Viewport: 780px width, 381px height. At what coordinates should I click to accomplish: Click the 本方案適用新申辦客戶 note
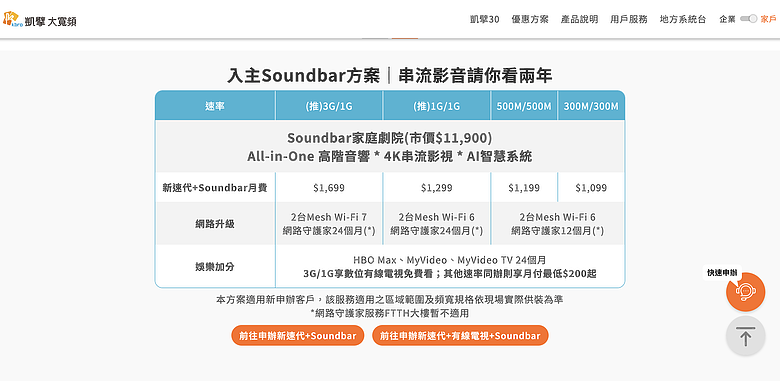tap(390, 299)
